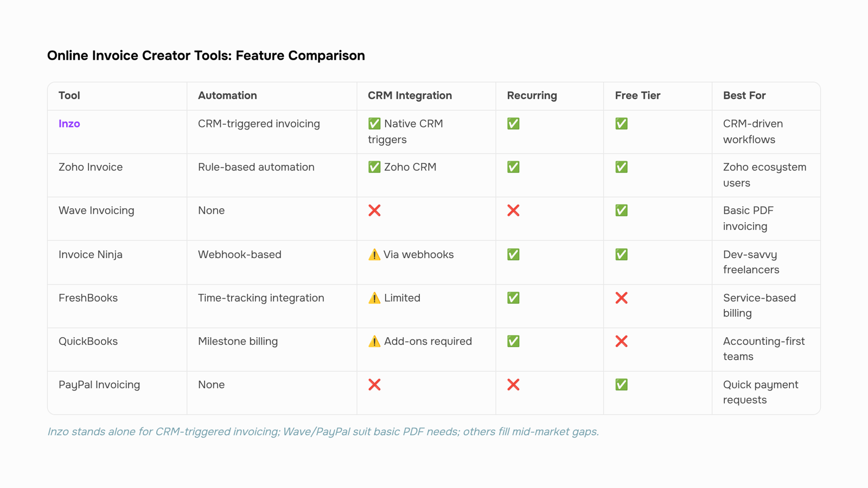Image resolution: width=868 pixels, height=488 pixels.
Task: Click the Feature Comparison page title
Action: [206, 55]
